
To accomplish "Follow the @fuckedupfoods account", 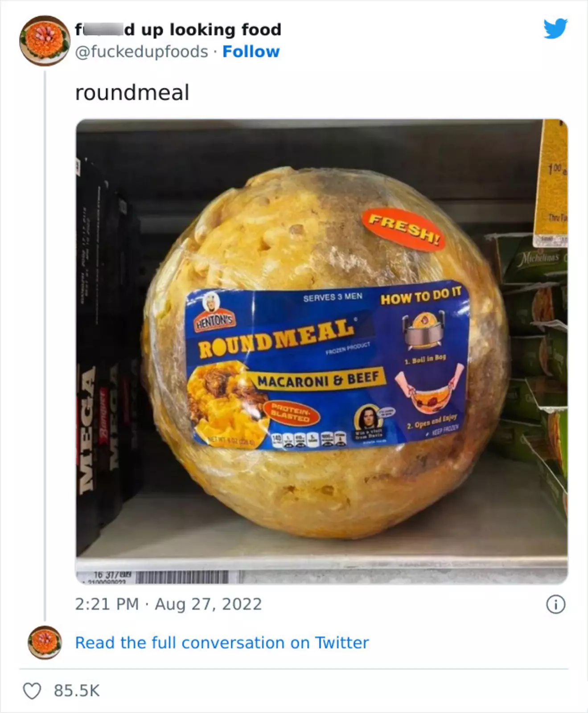I will pos(251,52).
